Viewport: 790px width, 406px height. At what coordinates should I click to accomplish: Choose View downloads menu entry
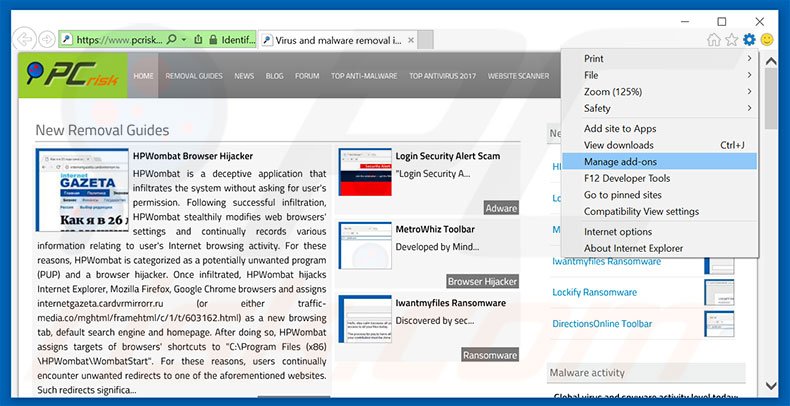pyautogui.click(x=660, y=145)
